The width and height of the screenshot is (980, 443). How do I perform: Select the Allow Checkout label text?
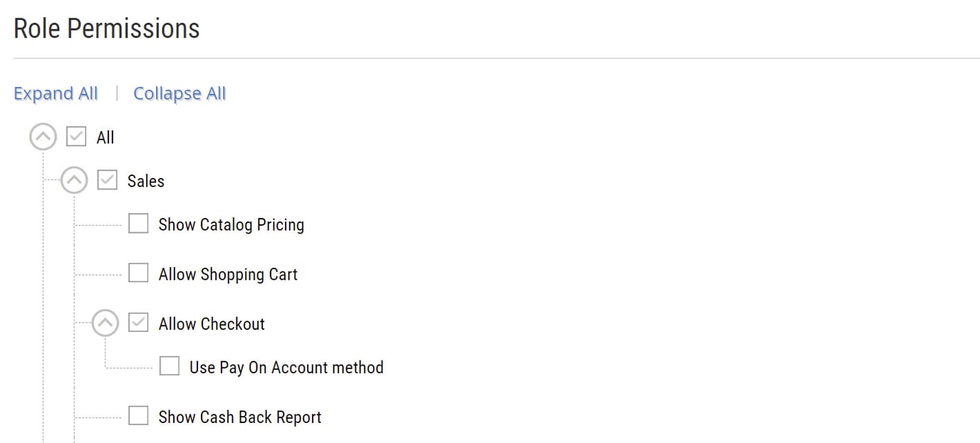coord(211,323)
